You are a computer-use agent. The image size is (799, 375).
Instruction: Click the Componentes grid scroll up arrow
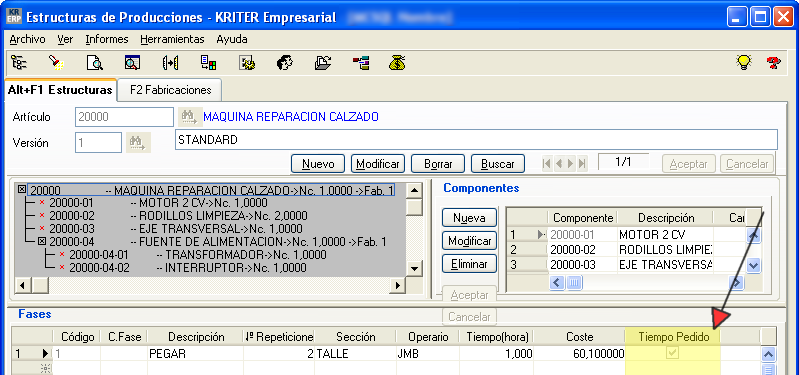coord(753,235)
